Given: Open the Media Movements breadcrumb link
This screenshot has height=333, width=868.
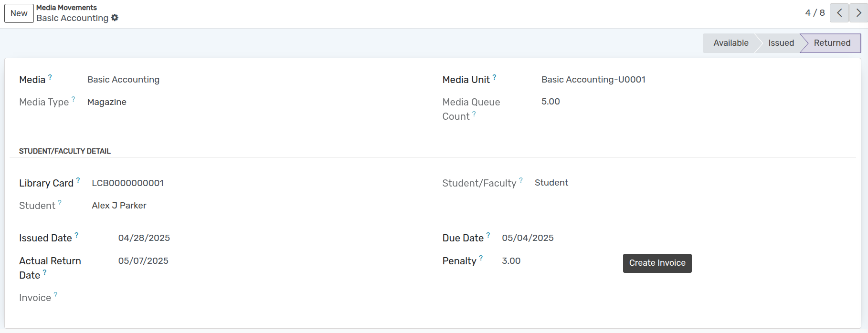Looking at the screenshot, I should point(66,8).
